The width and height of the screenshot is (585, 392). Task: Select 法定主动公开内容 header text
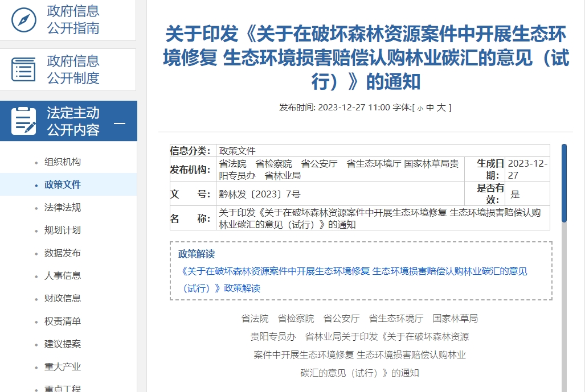pyautogui.click(x=73, y=121)
